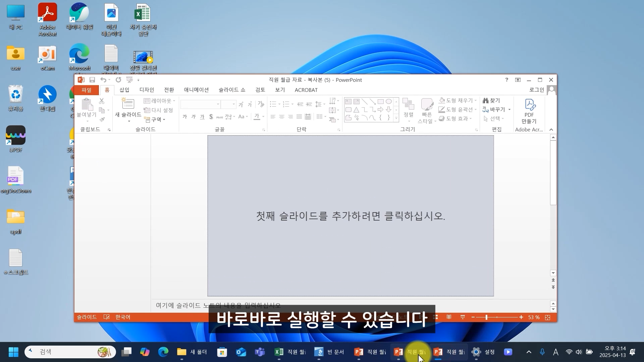Switch to the 애니메이션 tab
Viewport: 644px width, 362px height.
coord(196,90)
